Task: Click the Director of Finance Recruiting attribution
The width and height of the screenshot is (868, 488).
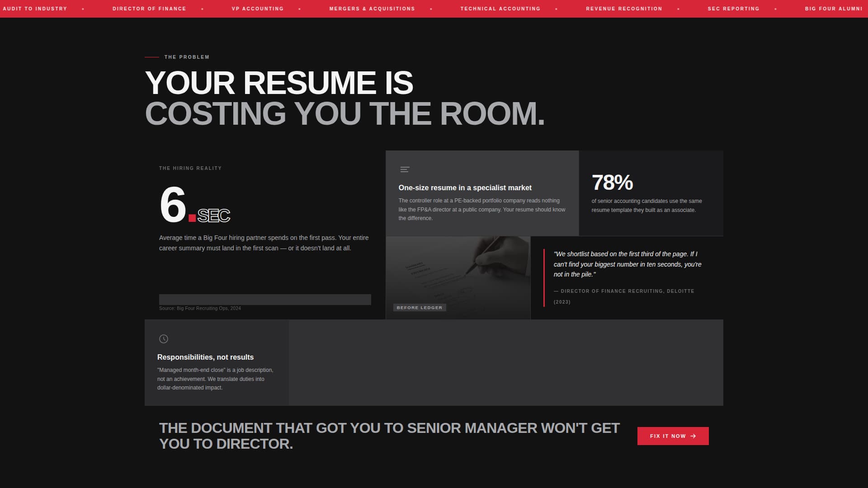Action: [x=624, y=296]
